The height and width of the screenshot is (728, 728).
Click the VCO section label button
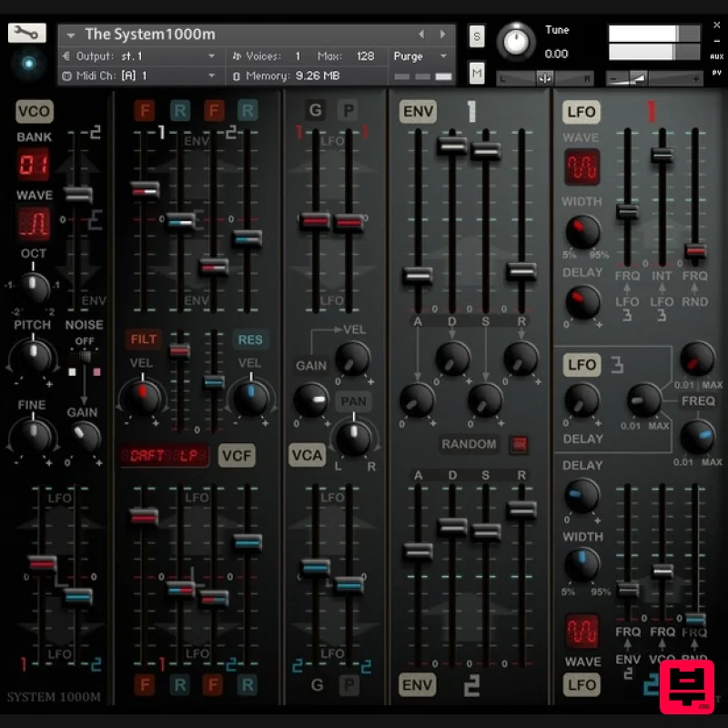pos(35,111)
